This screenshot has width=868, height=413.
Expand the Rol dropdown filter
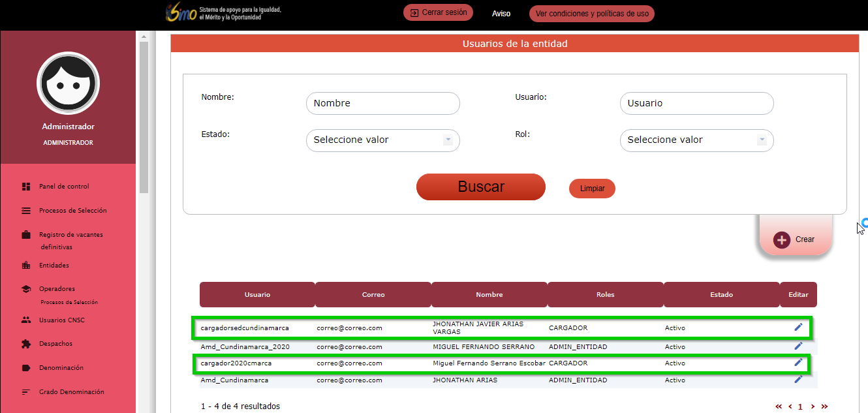pyautogui.click(x=762, y=140)
